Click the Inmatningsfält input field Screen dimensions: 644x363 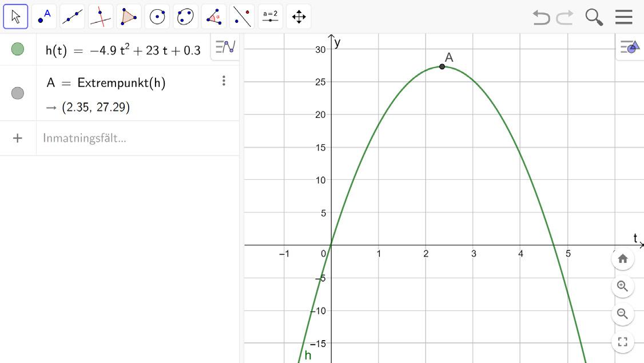(x=138, y=138)
